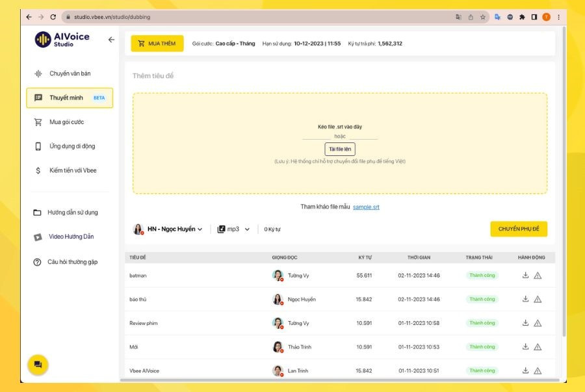This screenshot has height=392, width=585.
Task: Bookmark this page with star icon
Action: coord(483,17)
